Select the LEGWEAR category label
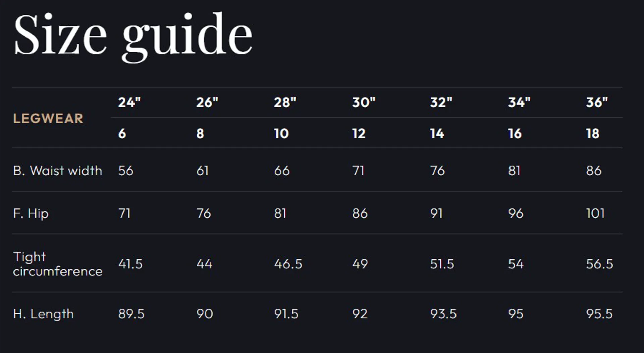The width and height of the screenshot is (644, 353). pos(48,119)
